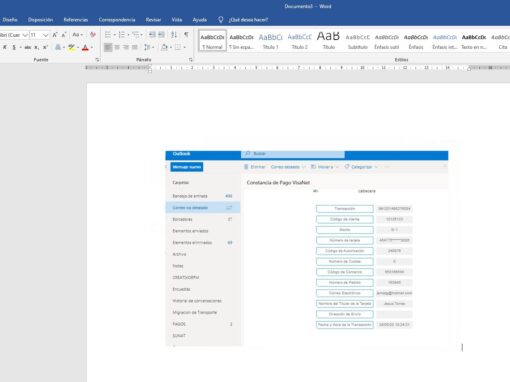Open the font name dropdown
The height and width of the screenshot is (382, 510).
pos(25,35)
